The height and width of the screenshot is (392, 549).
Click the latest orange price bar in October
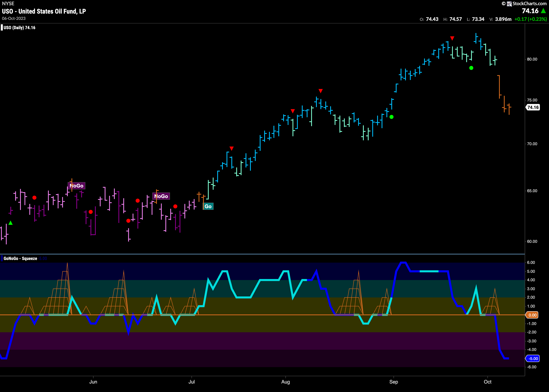tap(509, 109)
